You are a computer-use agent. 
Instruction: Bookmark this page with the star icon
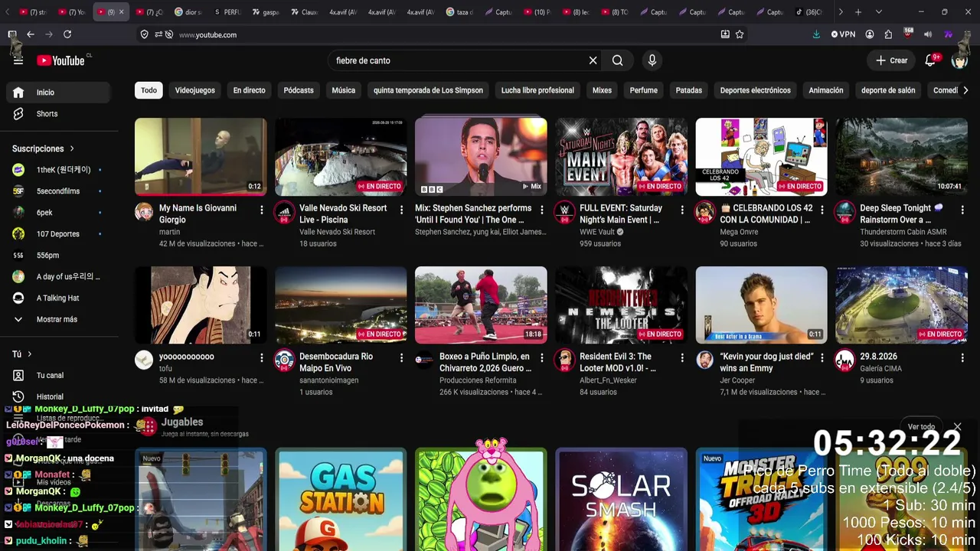740,34
